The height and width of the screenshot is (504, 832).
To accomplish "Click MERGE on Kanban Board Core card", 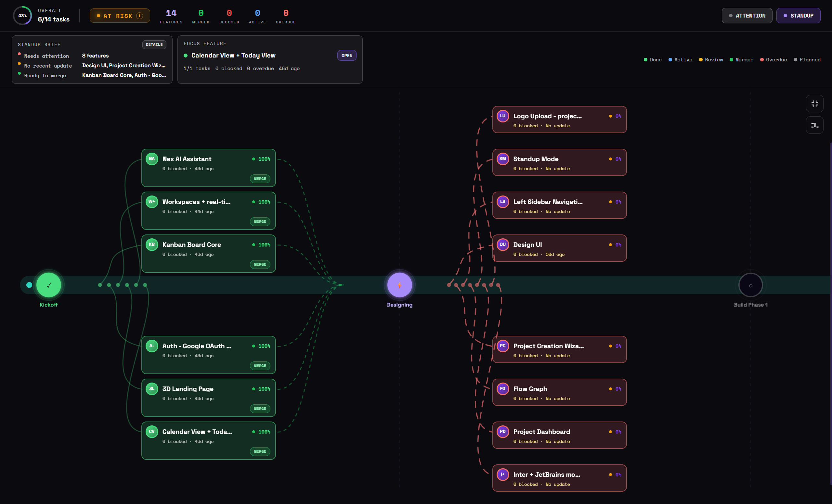I will (260, 264).
